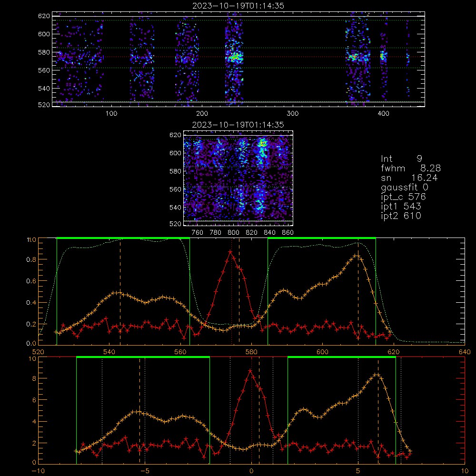Viewport: 476px width, 476px height.
Task: Click x-axis label 860 of middle image
Action: 288,233
